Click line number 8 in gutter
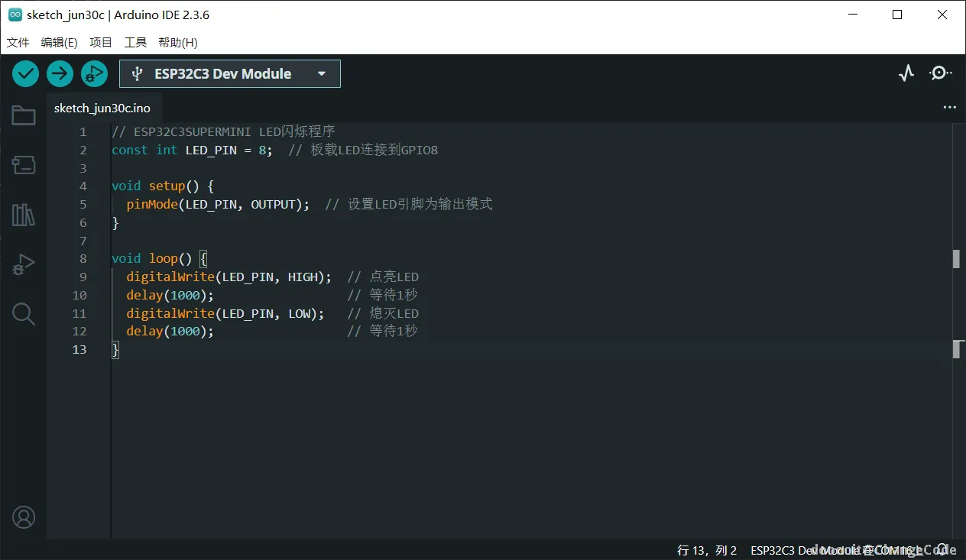The height and width of the screenshot is (560, 966). coord(83,258)
